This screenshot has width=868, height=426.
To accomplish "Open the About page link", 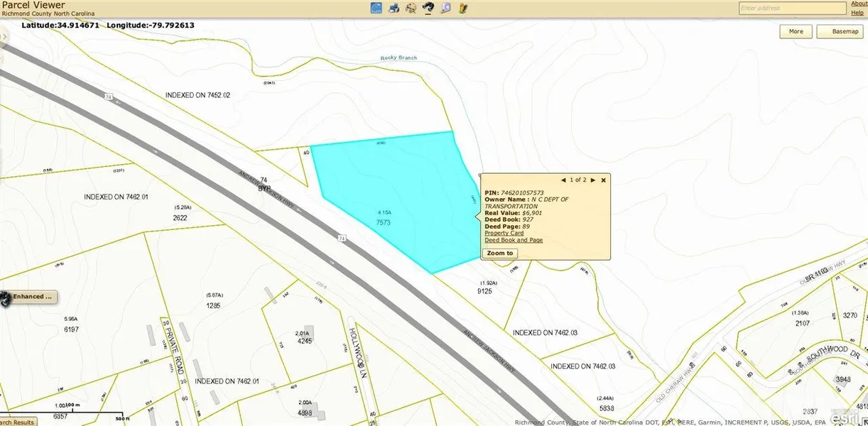I will pyautogui.click(x=859, y=4).
